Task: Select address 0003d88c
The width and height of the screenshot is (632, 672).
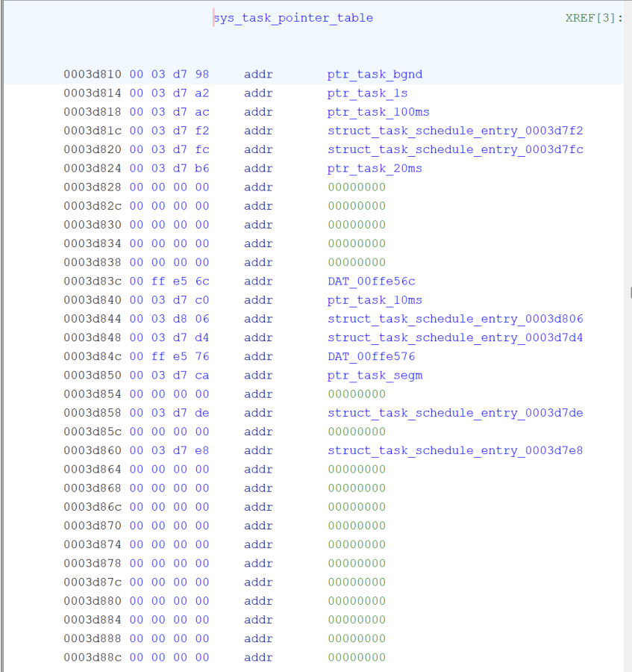Action: 93,658
